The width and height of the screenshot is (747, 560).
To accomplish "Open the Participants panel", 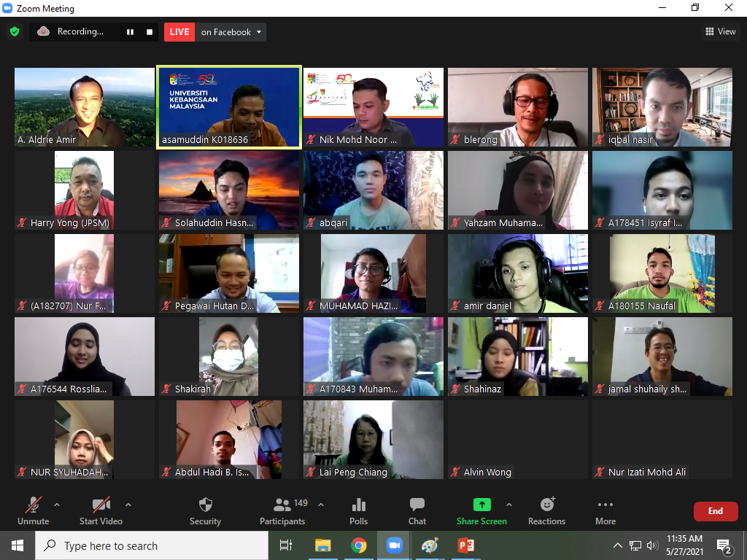I will point(282,505).
